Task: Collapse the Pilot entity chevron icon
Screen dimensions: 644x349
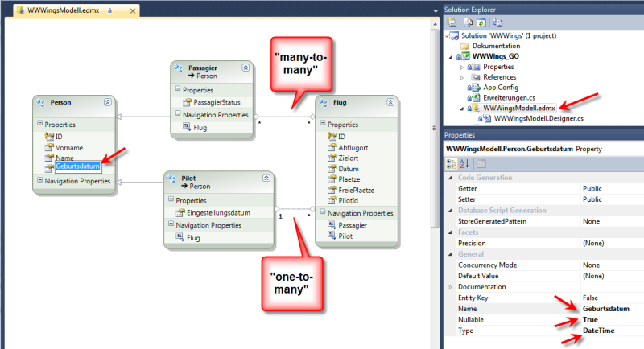Action: tap(266, 178)
